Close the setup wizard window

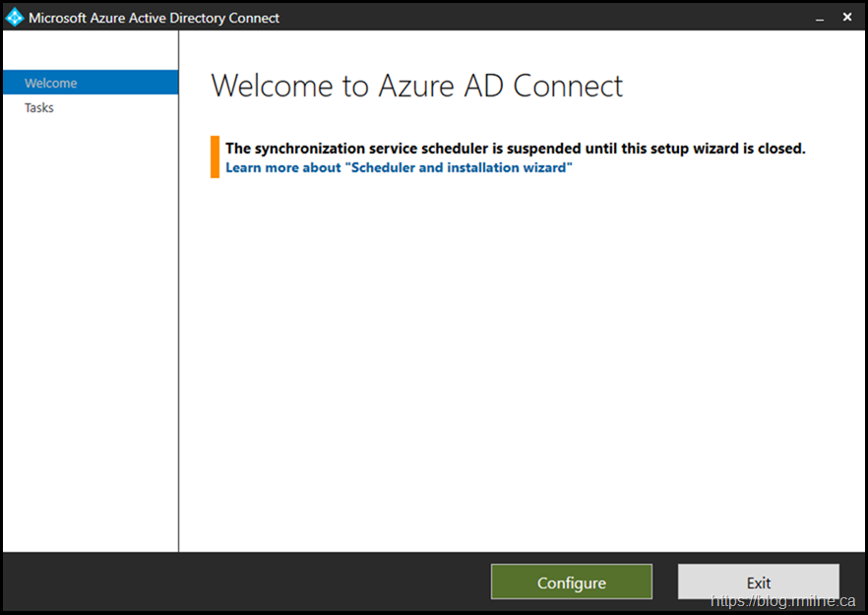click(x=846, y=18)
